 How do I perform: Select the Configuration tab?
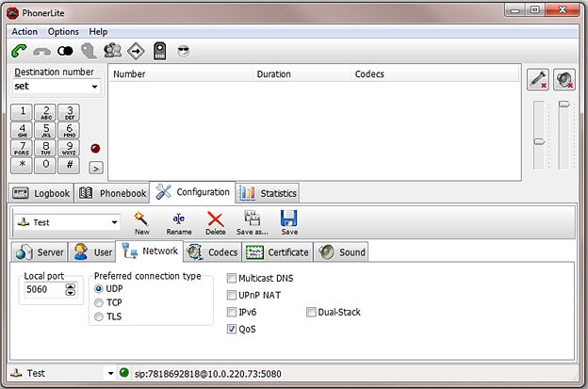(192, 192)
